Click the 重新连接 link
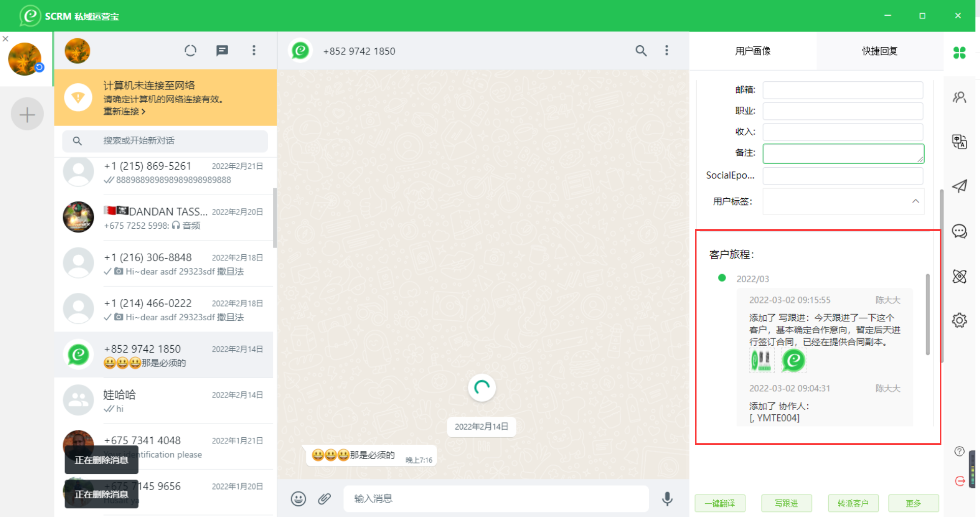The image size is (980, 517). click(124, 111)
